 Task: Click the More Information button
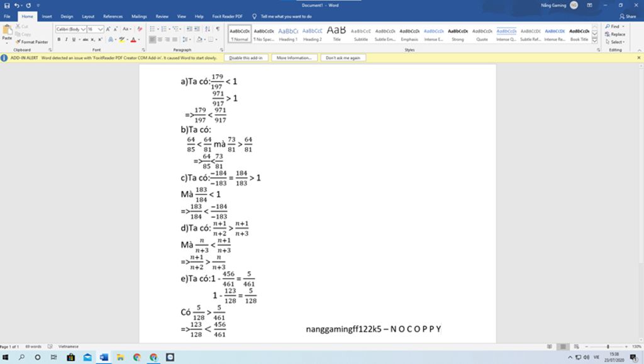tap(294, 58)
